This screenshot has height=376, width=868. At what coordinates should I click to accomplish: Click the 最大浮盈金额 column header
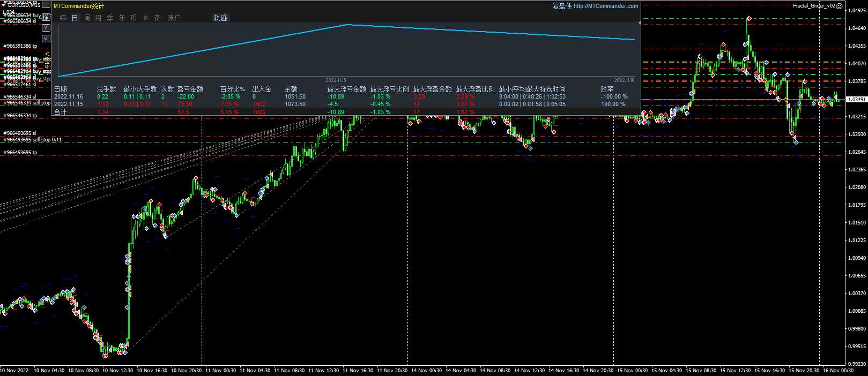[x=432, y=89]
